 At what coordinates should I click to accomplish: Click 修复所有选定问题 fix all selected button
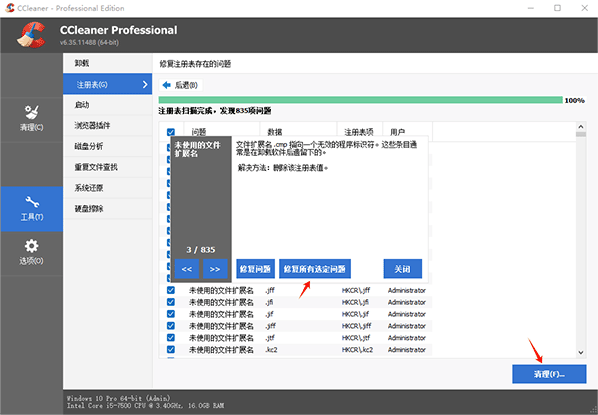315,269
